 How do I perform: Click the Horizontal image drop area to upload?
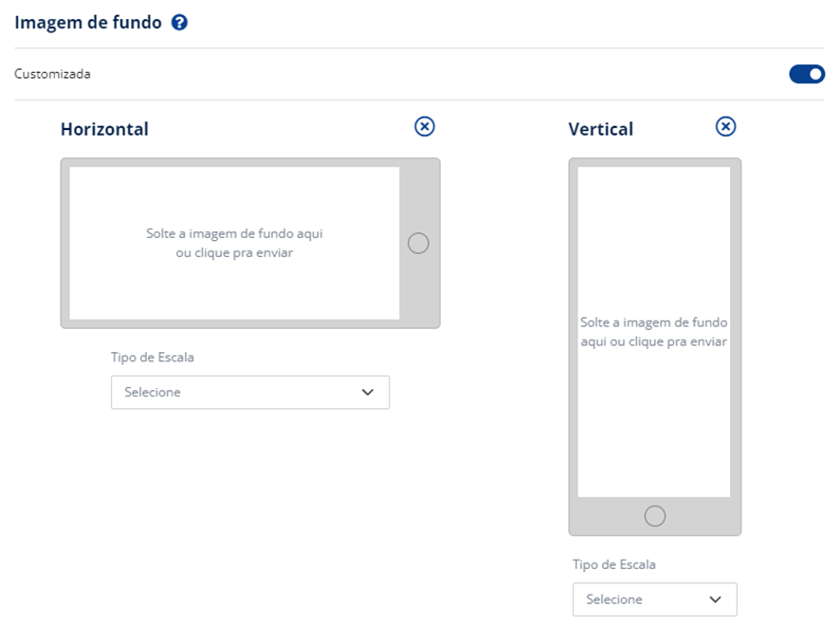234,244
